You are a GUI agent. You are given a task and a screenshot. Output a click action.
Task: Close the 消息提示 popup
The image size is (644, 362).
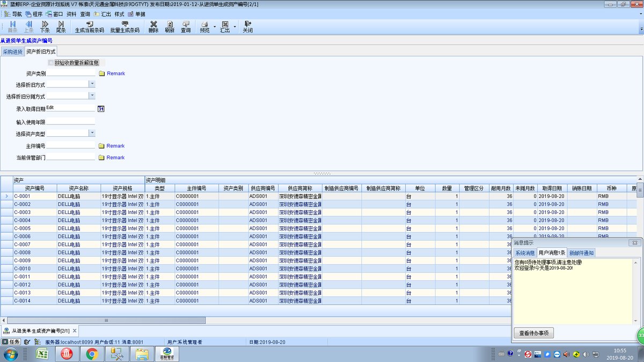[x=634, y=242]
